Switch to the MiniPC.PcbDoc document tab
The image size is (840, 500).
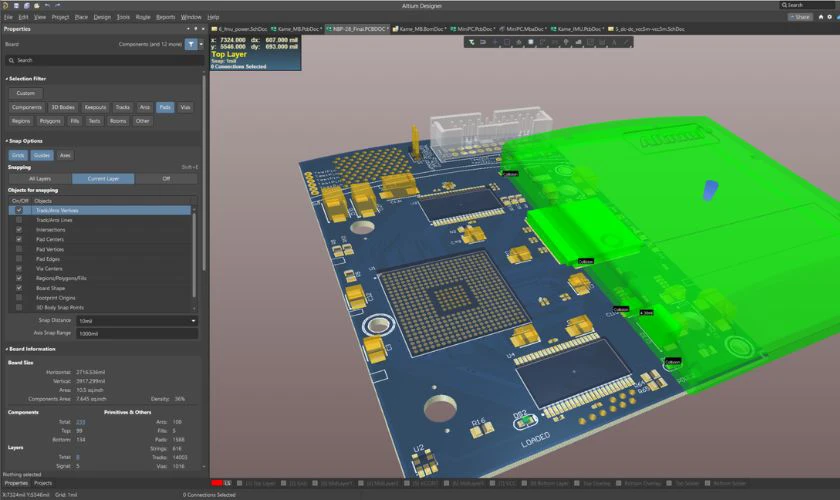(x=472, y=29)
